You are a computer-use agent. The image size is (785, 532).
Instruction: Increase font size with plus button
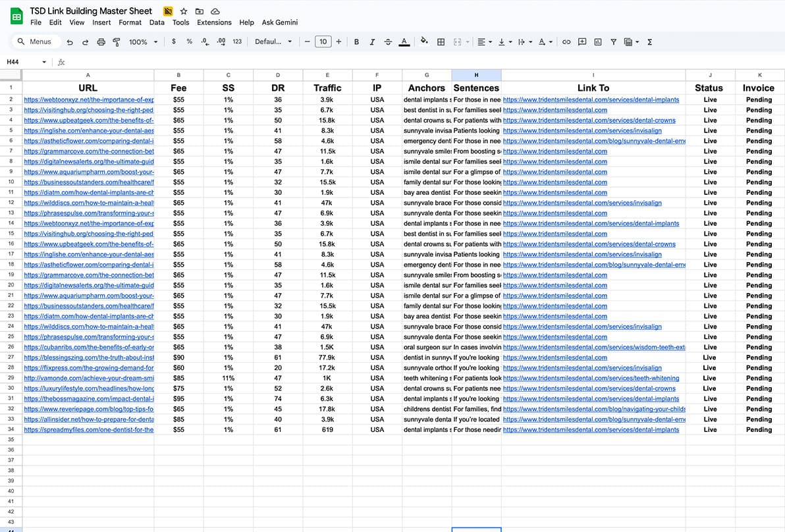pos(339,41)
